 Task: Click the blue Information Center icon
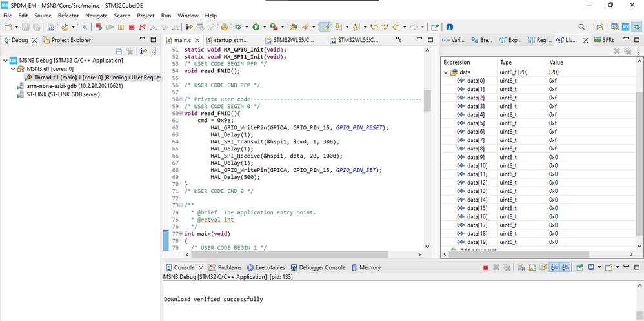click(x=450, y=27)
